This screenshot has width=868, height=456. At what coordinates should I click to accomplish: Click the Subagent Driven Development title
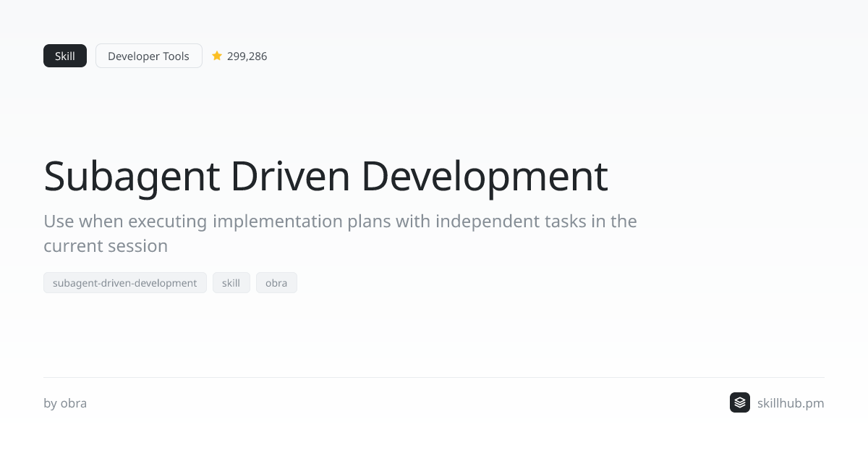coord(325,176)
